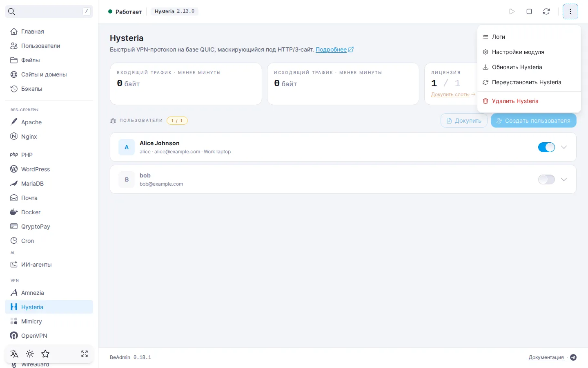Switch theme with the sun icon

(30, 354)
